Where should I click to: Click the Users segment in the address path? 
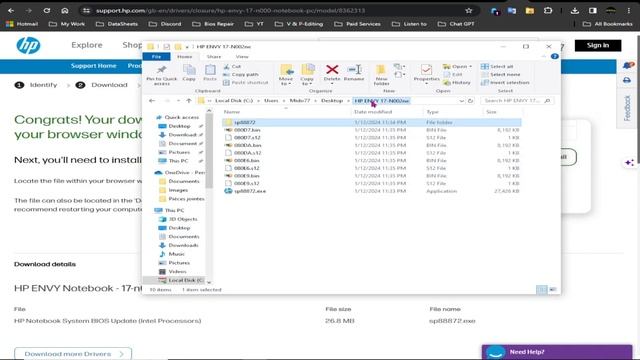pos(271,101)
